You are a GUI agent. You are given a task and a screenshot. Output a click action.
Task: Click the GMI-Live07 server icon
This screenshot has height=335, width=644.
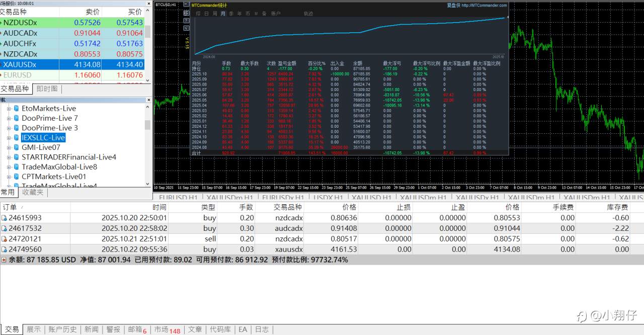17,147
